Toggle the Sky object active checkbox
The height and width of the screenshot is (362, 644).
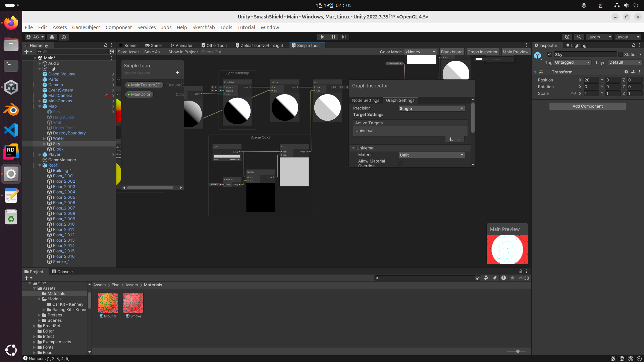click(550, 54)
